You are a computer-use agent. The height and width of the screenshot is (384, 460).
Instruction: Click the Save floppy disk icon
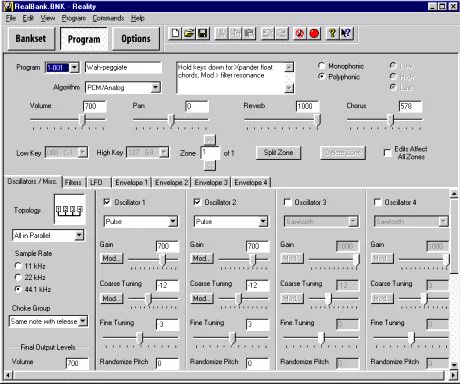202,33
